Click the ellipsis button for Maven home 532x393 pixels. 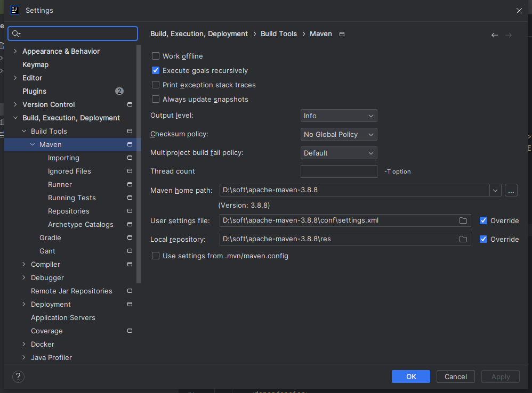(511, 191)
